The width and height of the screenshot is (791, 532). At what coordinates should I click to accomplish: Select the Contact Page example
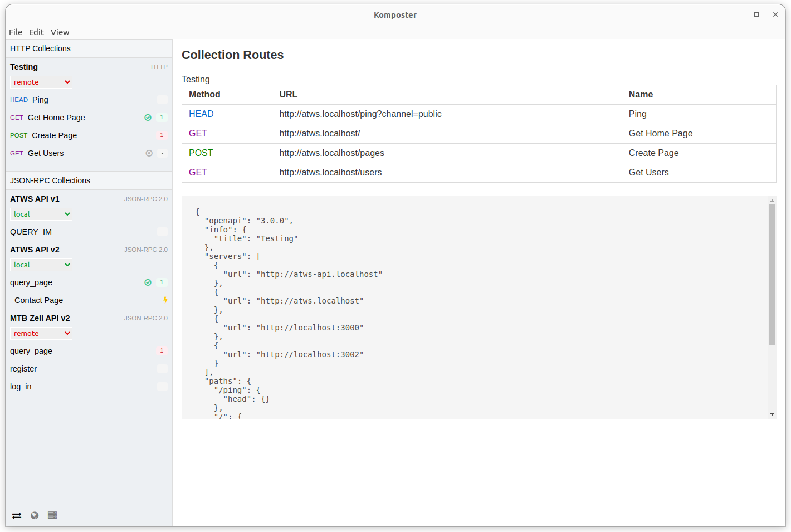pos(89,300)
